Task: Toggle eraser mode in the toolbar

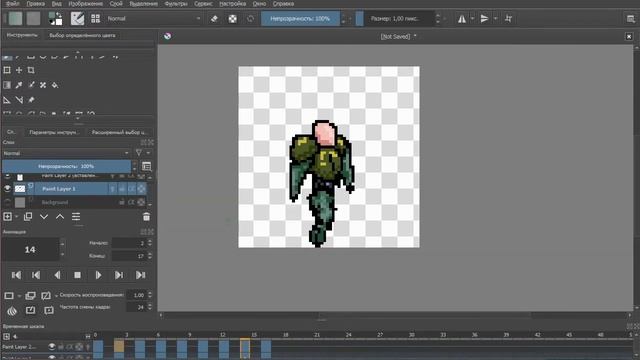Action: tap(214, 18)
